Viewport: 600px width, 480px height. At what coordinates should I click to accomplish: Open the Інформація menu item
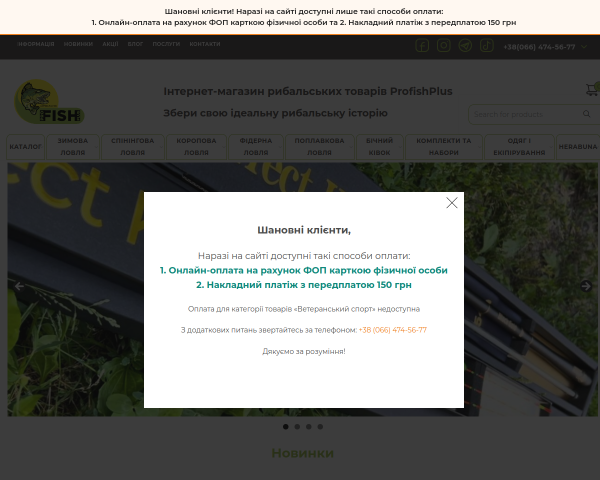(x=36, y=44)
